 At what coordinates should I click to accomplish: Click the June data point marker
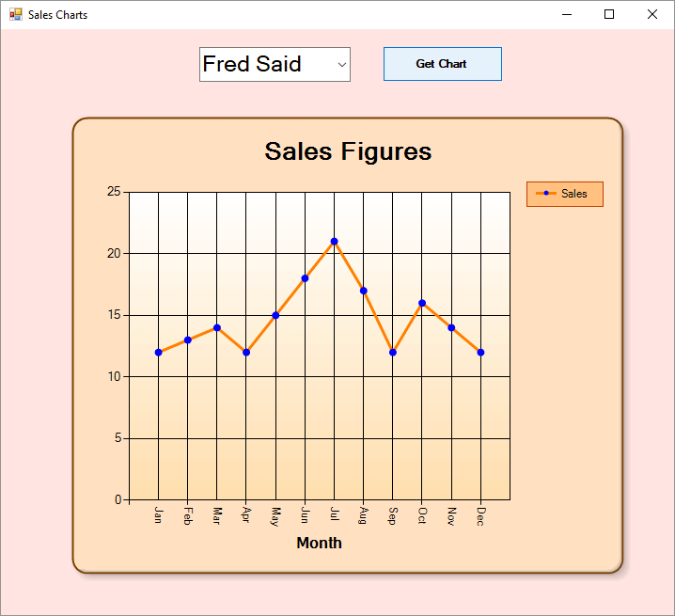305,278
